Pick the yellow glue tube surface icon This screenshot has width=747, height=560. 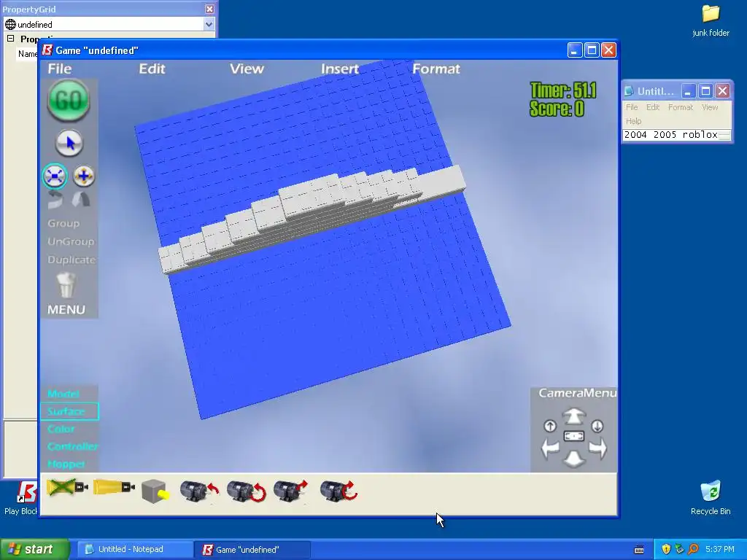pyautogui.click(x=114, y=488)
